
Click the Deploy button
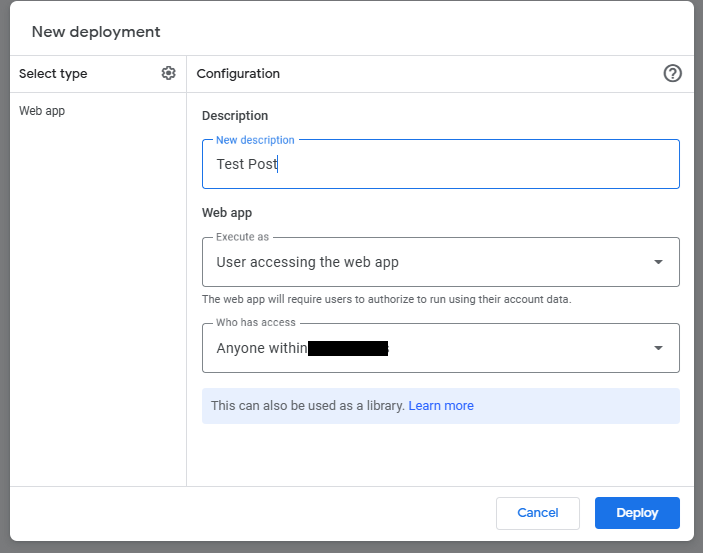637,513
